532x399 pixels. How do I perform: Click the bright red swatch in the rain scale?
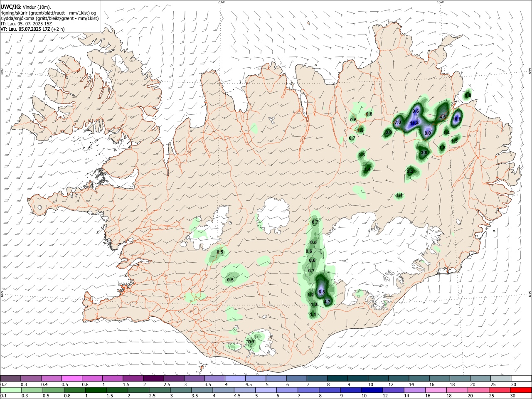coord(521,390)
